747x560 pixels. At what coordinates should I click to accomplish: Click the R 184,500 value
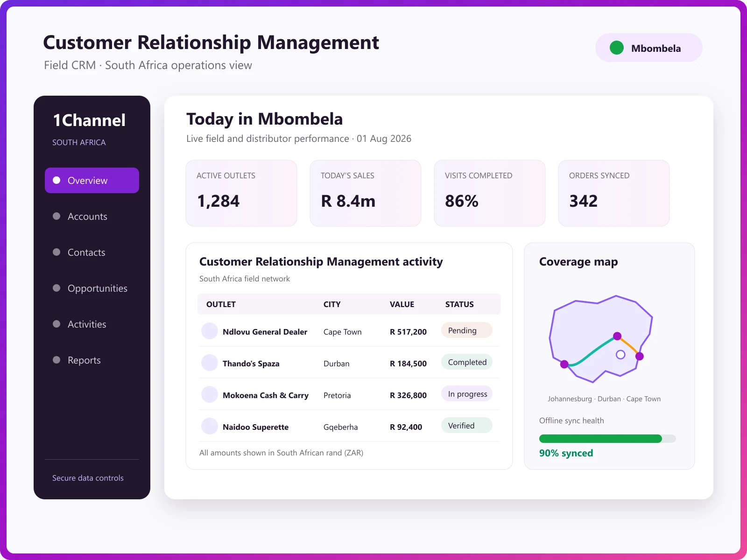coord(408,364)
